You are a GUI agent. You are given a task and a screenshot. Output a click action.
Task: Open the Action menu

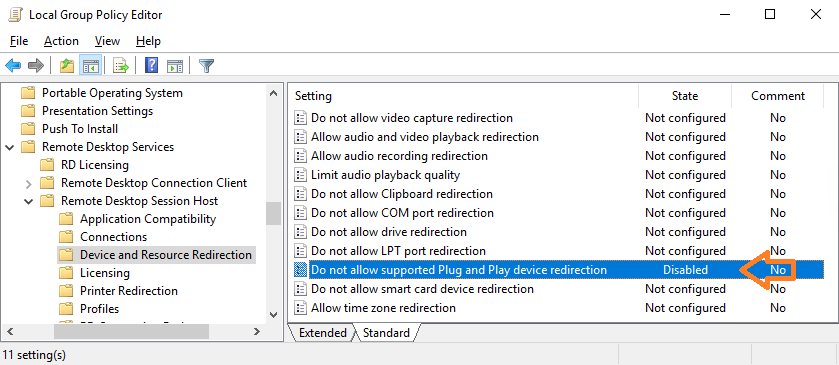61,41
